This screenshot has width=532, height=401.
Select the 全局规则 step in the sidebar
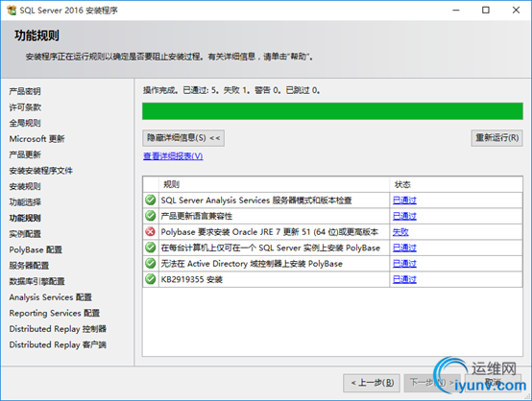pyautogui.click(x=25, y=123)
